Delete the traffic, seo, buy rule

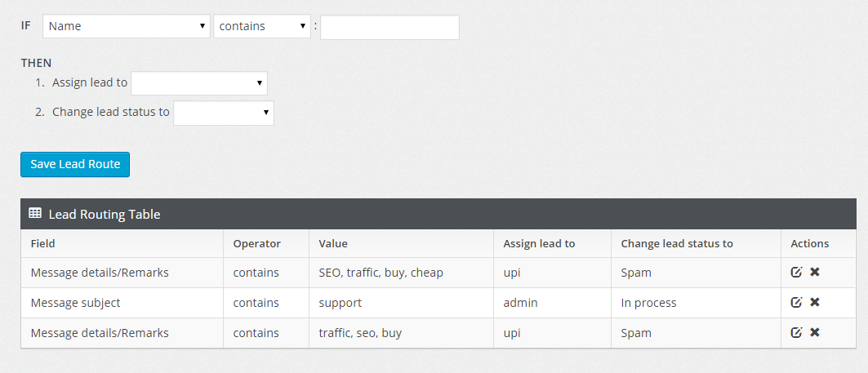814,333
